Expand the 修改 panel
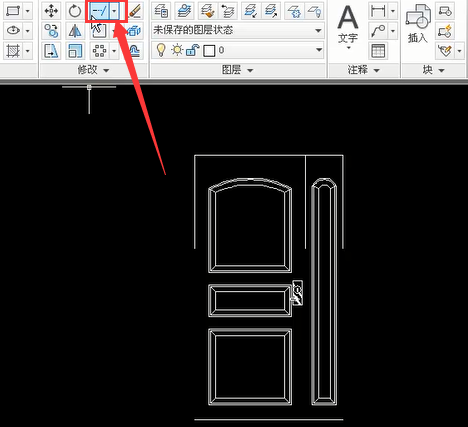Screen dimensions: 468x427 coord(93,70)
